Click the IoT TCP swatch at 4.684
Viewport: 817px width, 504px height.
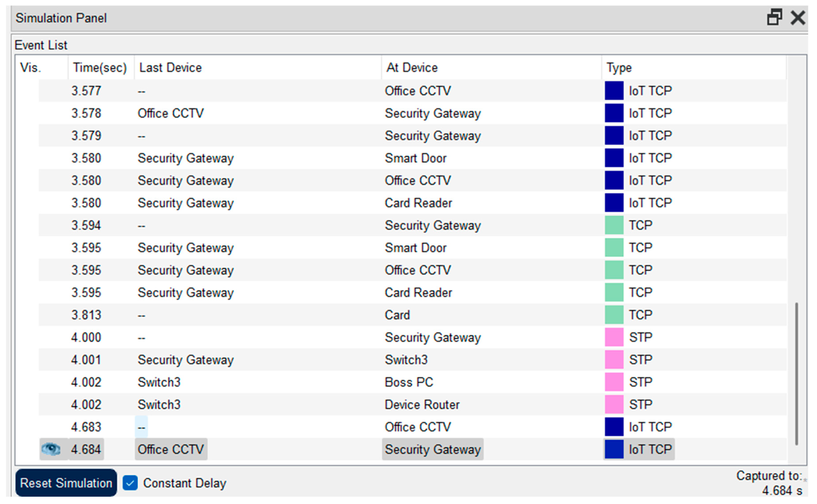coord(614,449)
